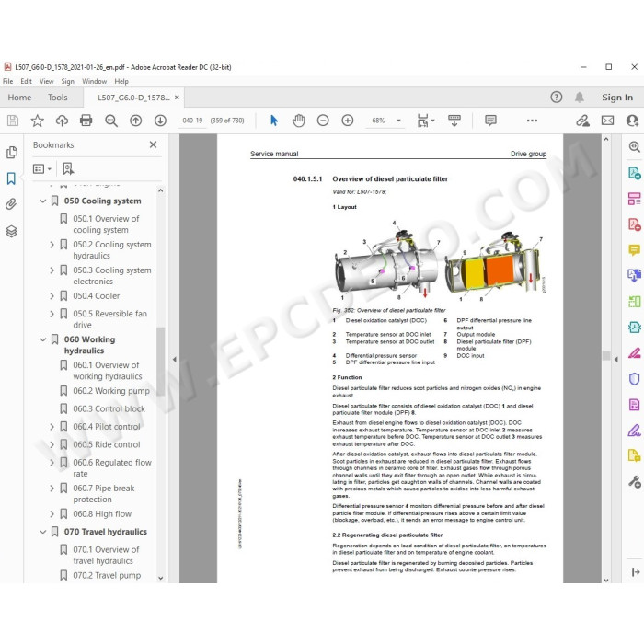Go to the previous page with the up arrow
This screenshot has height=644, width=644.
click(135, 121)
